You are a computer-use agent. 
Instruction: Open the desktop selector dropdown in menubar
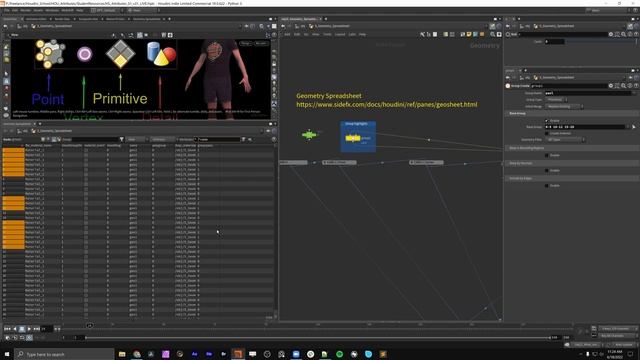point(107,10)
